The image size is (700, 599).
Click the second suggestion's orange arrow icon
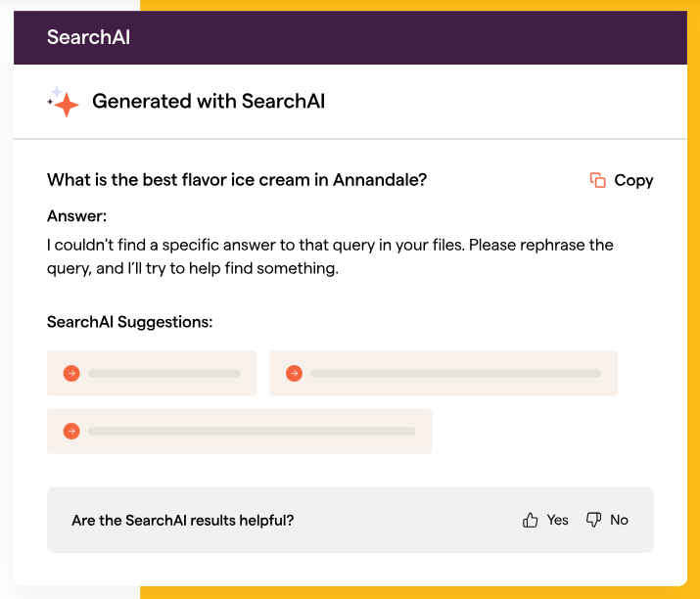pyautogui.click(x=294, y=373)
